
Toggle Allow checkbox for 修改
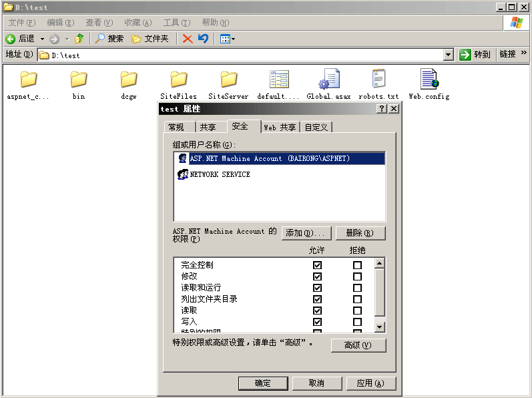click(x=317, y=276)
